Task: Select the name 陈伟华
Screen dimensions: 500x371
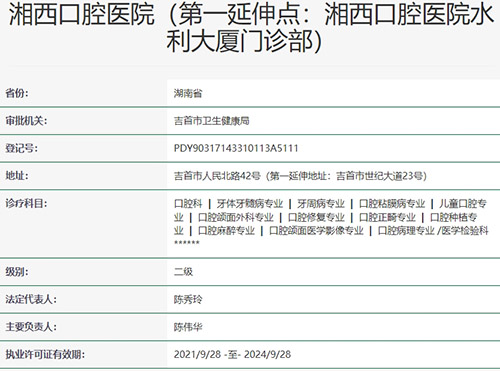Action: click(x=188, y=327)
